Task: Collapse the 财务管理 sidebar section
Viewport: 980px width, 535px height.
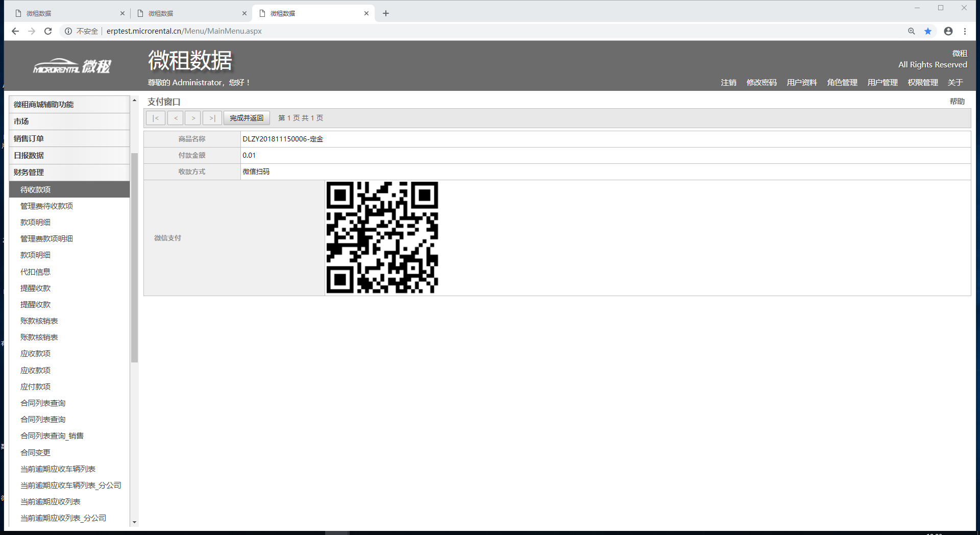Action: 69,173
